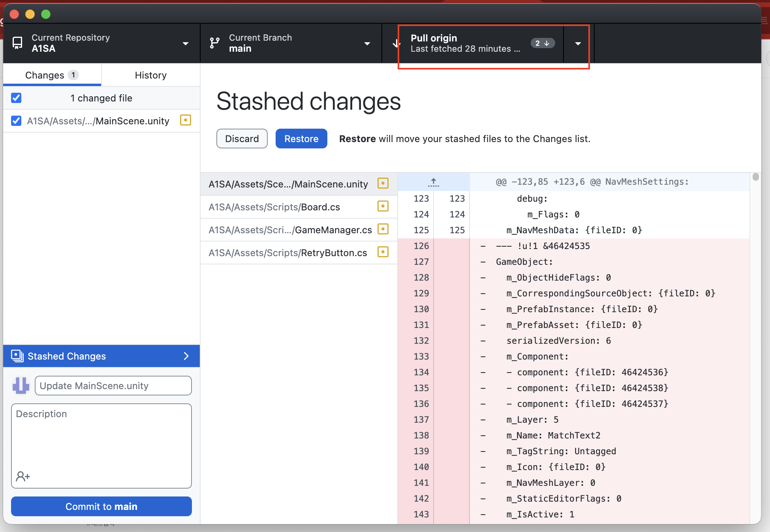
Task: Click the git branch icon
Action: click(214, 43)
